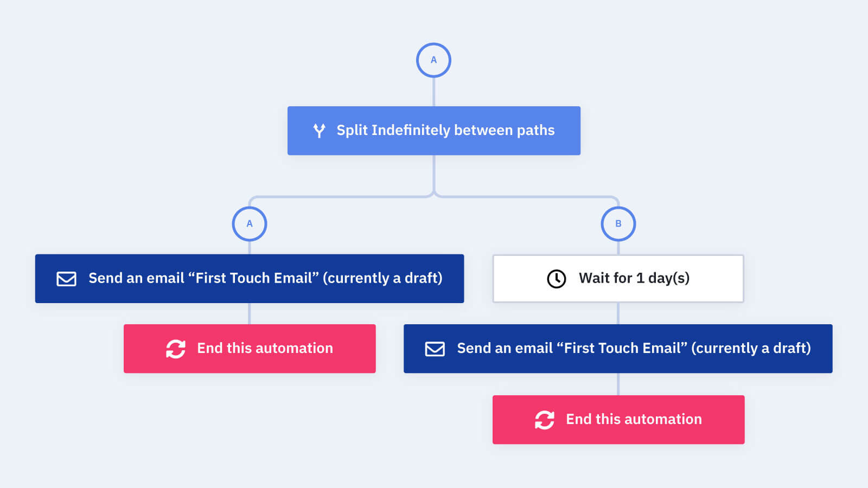The width and height of the screenshot is (868, 488).
Task: Click the envelope icon in right email block
Action: [435, 349]
